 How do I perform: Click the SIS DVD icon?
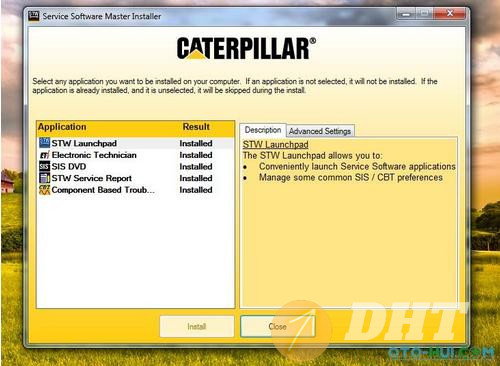pos(44,166)
